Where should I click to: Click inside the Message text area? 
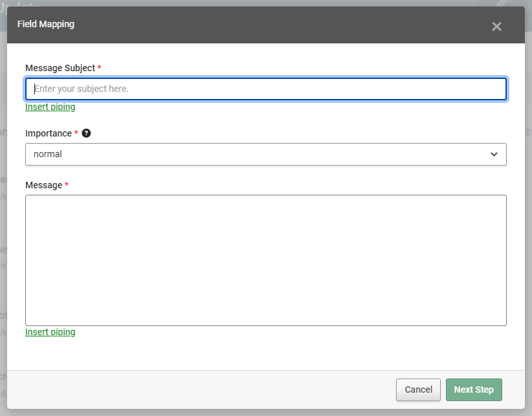click(x=266, y=260)
